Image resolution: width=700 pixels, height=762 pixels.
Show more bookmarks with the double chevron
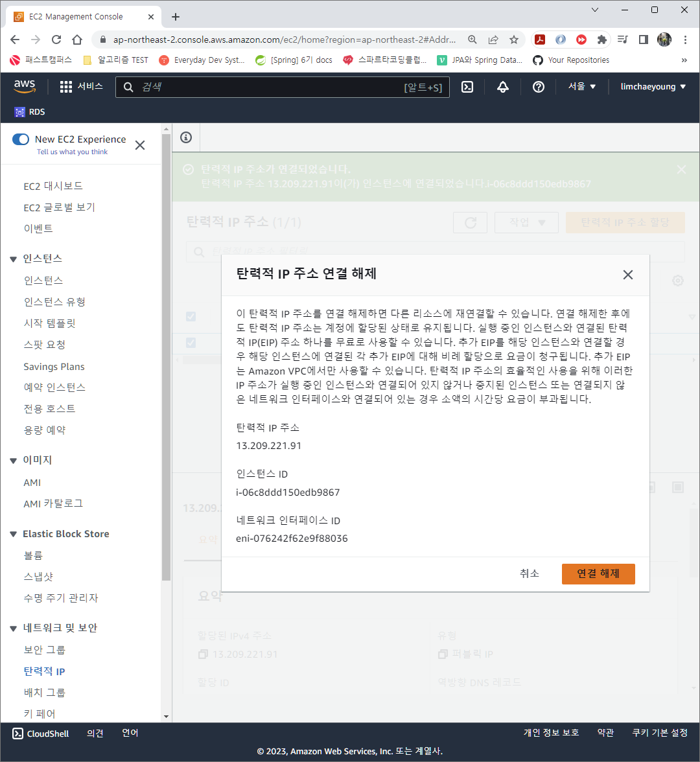[684, 60]
